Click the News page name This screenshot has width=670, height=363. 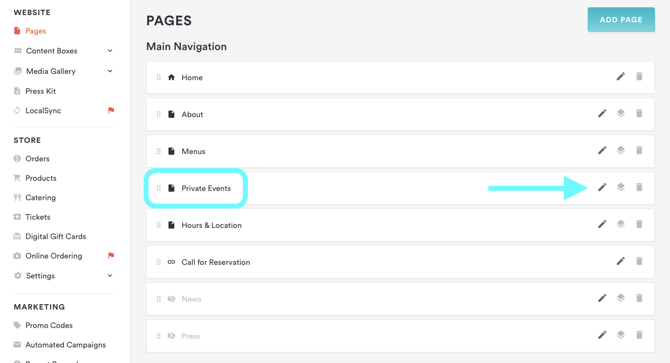[x=191, y=299]
